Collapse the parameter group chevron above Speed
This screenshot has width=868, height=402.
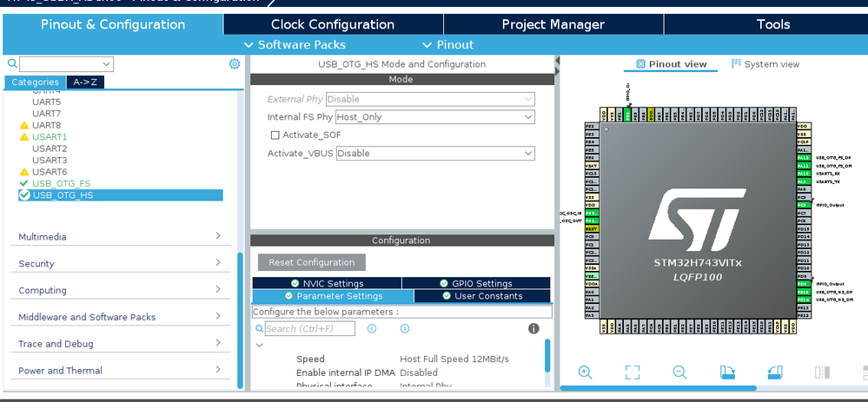[259, 345]
